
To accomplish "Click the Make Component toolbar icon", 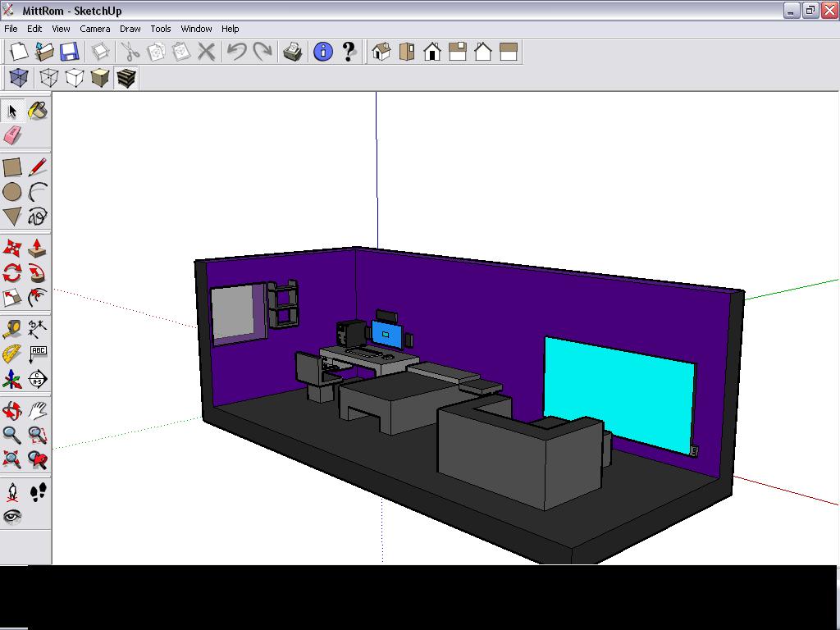I will pyautogui.click(x=100, y=52).
